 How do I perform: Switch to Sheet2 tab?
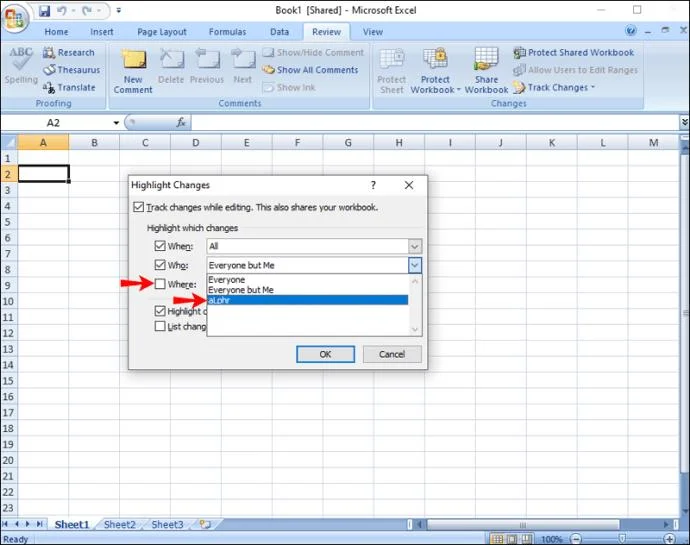click(120, 524)
